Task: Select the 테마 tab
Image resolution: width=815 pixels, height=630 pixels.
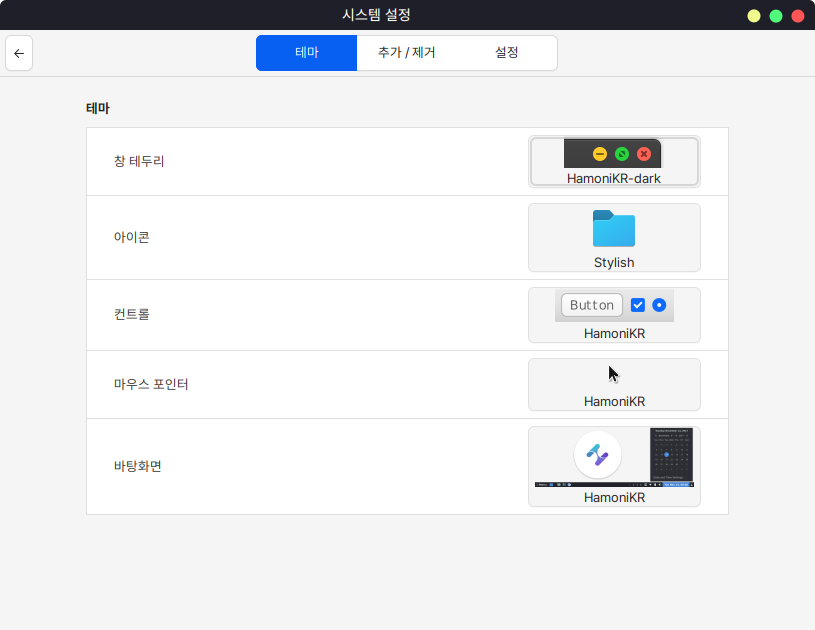Action: coord(306,53)
